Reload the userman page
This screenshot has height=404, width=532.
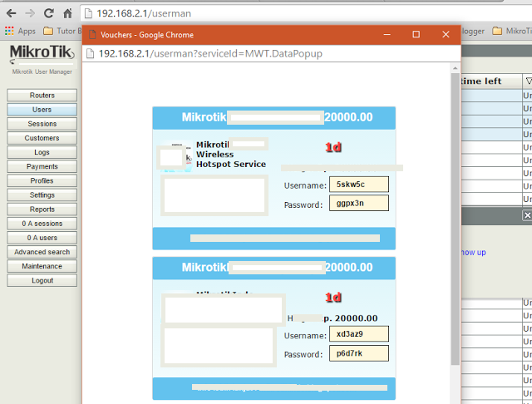(x=49, y=13)
